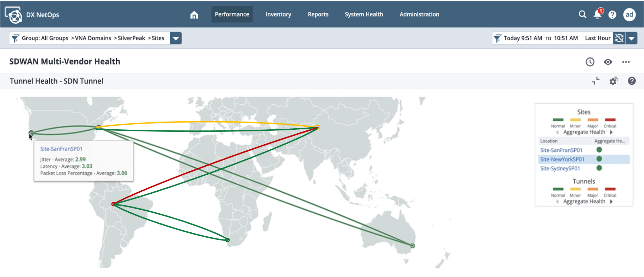This screenshot has height=277, width=644.
Task: Click the Critical red swatch under Sites
Action: point(610,120)
